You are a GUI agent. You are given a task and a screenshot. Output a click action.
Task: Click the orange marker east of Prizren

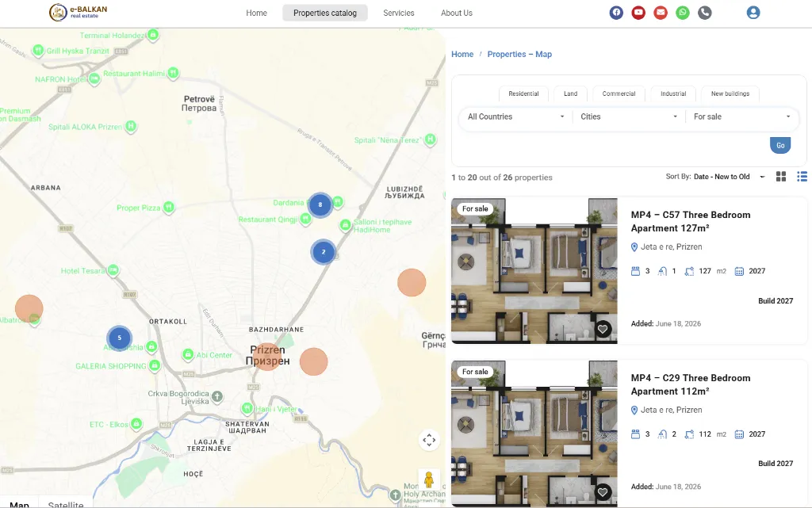coord(313,361)
